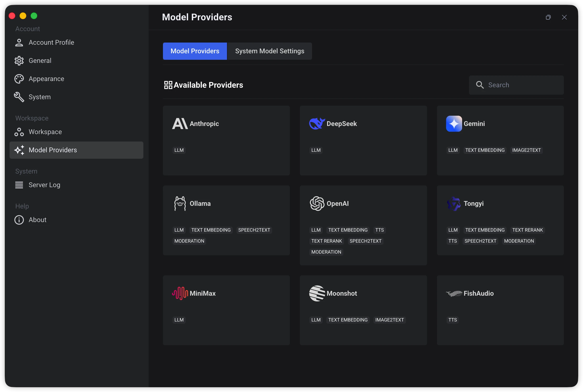Viewport: 583px width, 392px height.
Task: Click OpenAI's TEXT RERANK tag
Action: pyautogui.click(x=327, y=241)
